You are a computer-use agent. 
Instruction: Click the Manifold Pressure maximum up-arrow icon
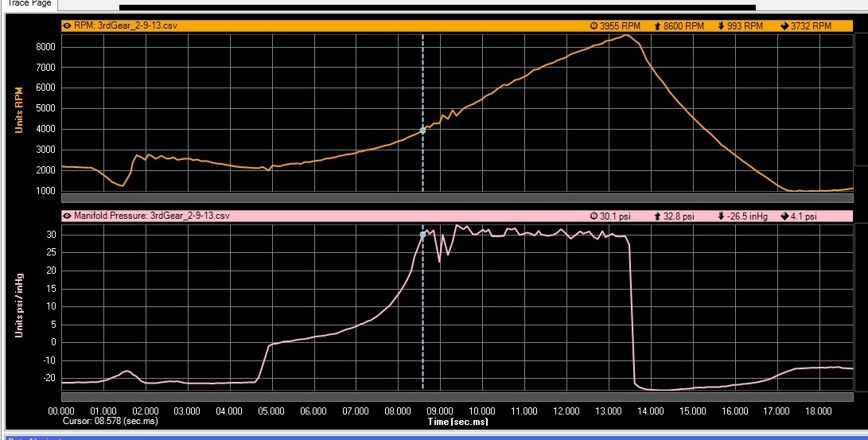click(x=657, y=216)
